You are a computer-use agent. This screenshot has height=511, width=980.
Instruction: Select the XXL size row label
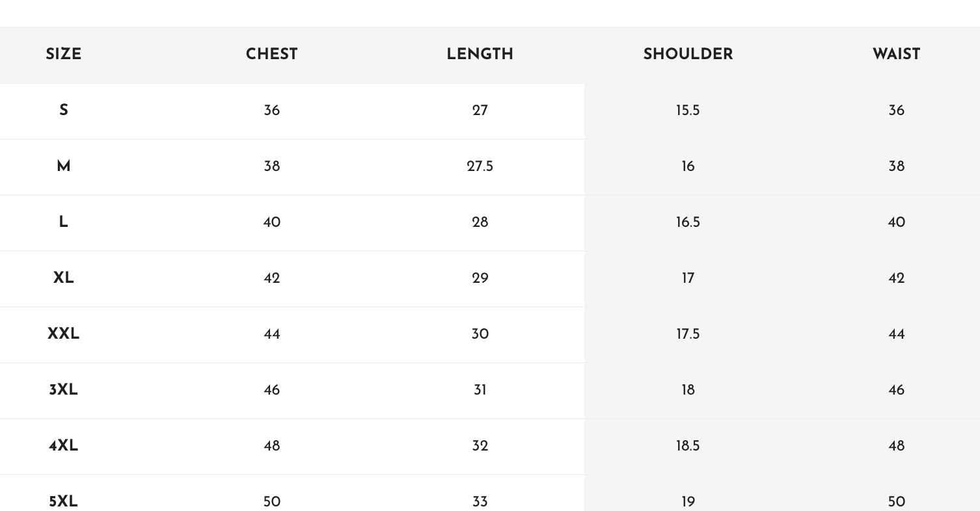tap(64, 334)
